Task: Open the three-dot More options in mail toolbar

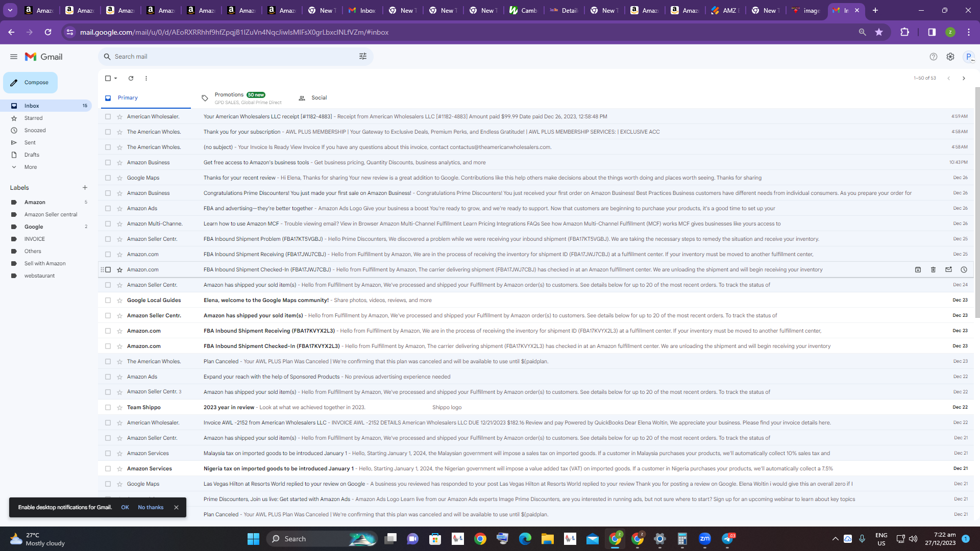Action: point(146,78)
